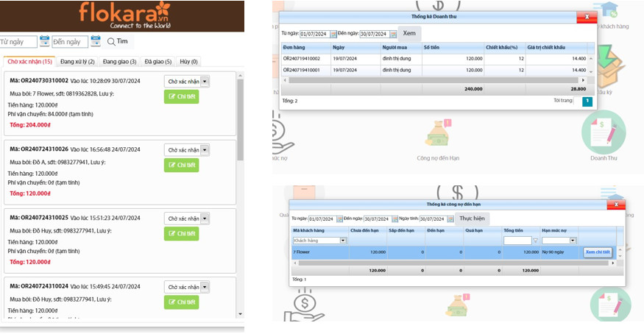This screenshot has height=334, width=644.
Task: Click the 'Thực hiện' button
Action: [472, 218]
